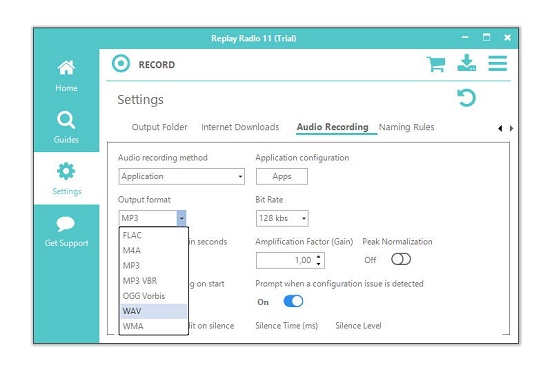Image resolution: width=550 pixels, height=376 pixels.
Task: Minimize the Replay Radio window
Action: [465, 38]
